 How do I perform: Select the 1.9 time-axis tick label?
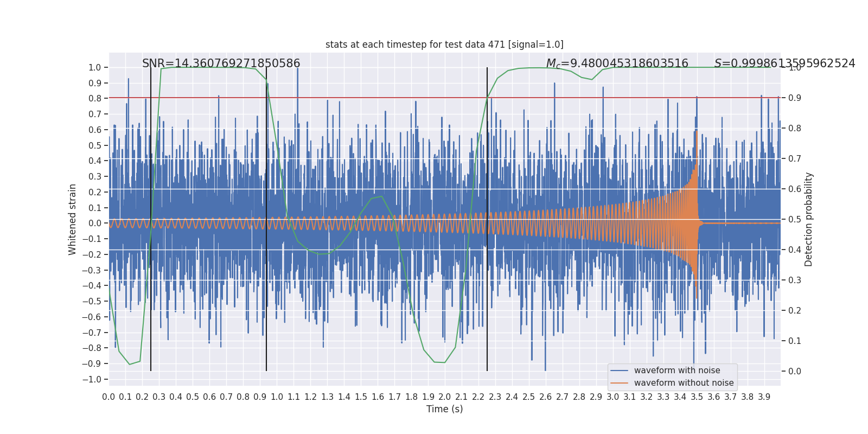point(428,397)
